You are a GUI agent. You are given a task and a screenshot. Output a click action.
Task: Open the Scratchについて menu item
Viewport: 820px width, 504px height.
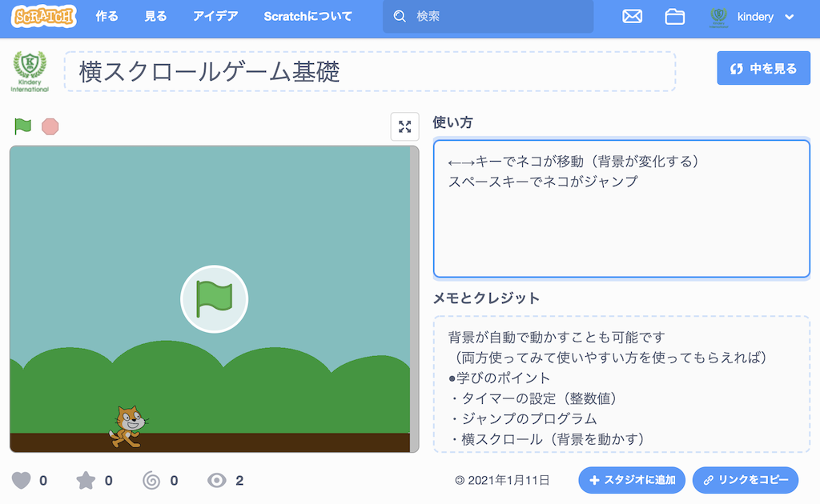click(308, 17)
